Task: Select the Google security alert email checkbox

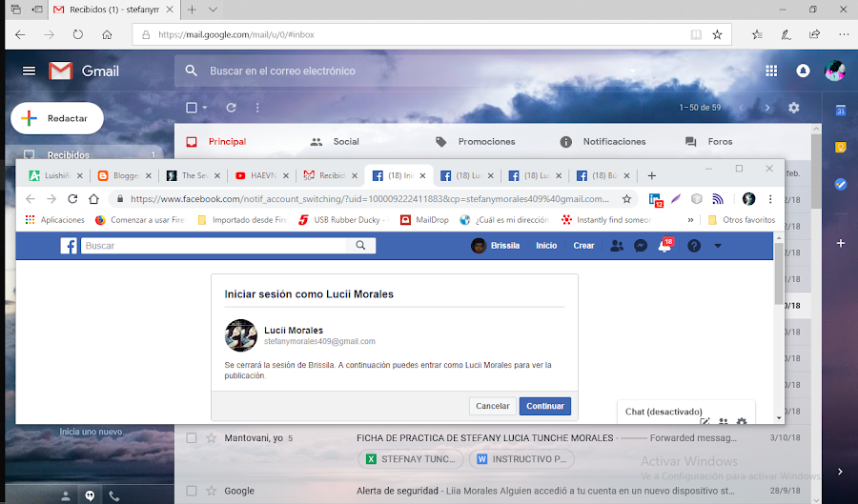Action: pyautogui.click(x=192, y=491)
